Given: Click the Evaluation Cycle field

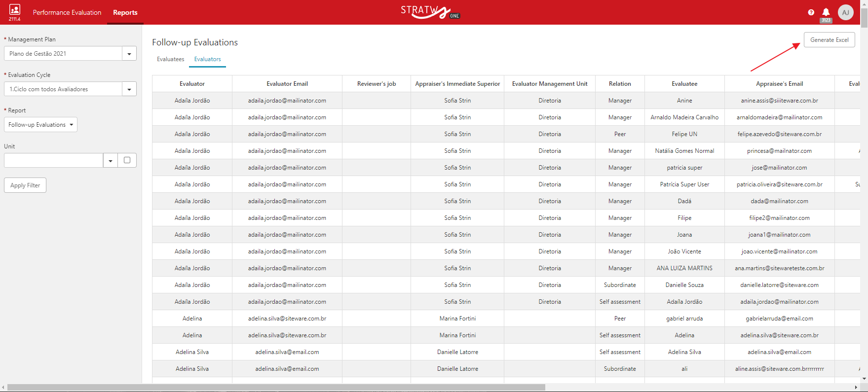Looking at the screenshot, I should click(63, 89).
